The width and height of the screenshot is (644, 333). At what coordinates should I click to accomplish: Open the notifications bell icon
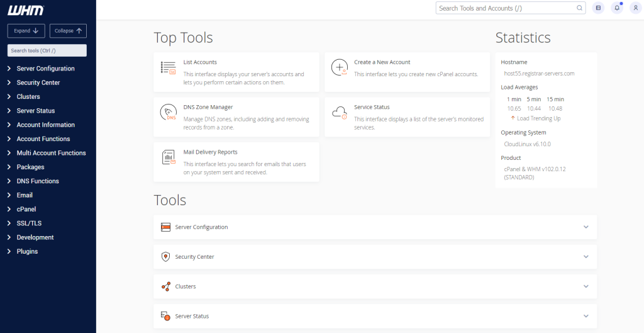click(617, 8)
